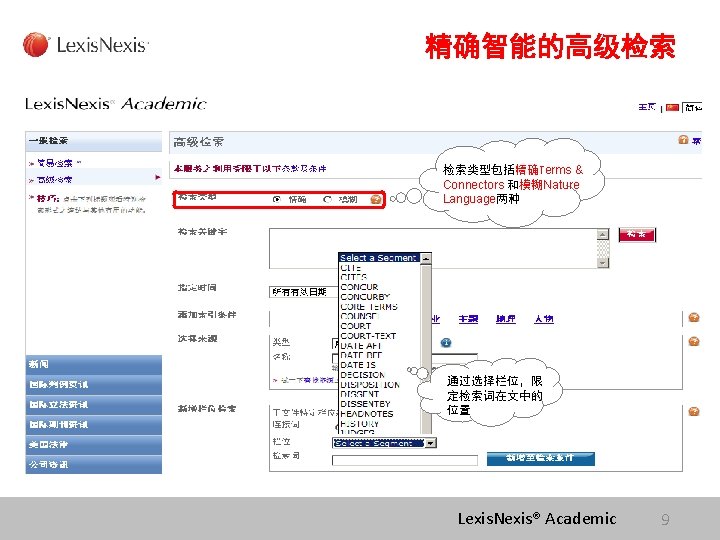
Task: Click 主页 link at top right
Action: coord(647,107)
